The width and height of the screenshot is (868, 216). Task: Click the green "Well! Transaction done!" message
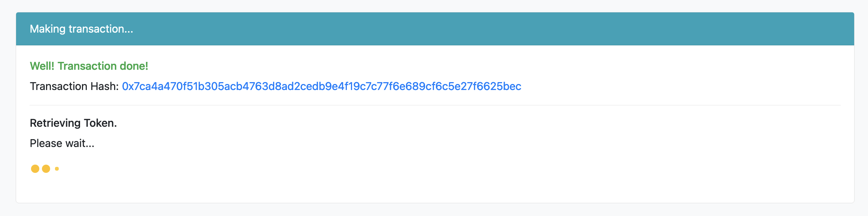[89, 66]
